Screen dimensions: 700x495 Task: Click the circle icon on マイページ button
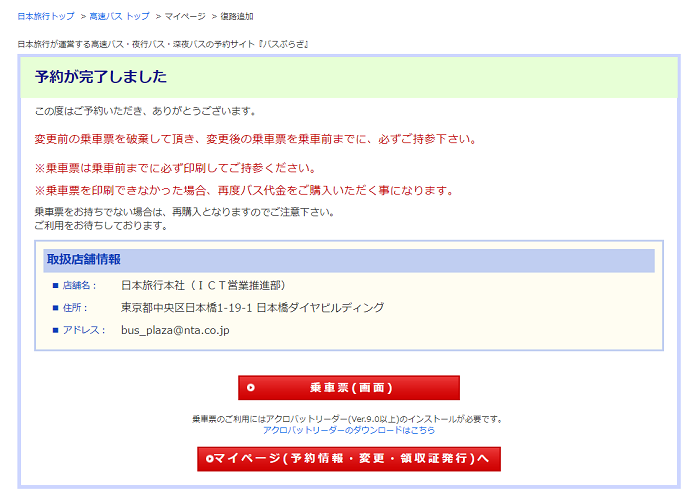(x=208, y=459)
